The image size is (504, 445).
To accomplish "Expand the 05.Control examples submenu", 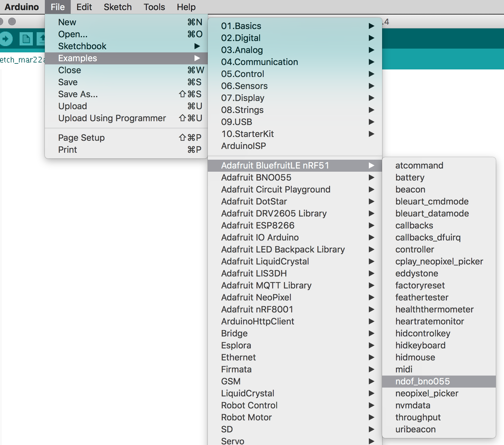I will [x=295, y=74].
